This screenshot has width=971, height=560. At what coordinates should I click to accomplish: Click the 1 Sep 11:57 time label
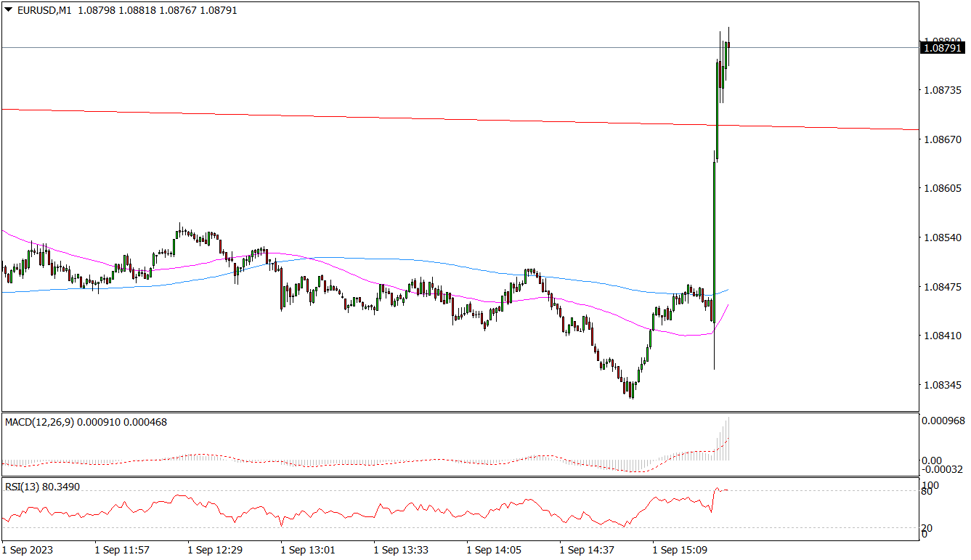pos(122,550)
